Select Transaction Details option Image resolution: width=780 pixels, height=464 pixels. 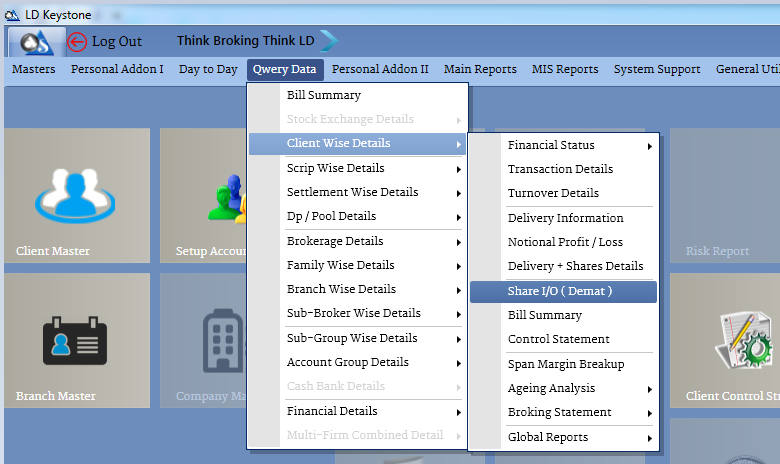[x=560, y=169]
